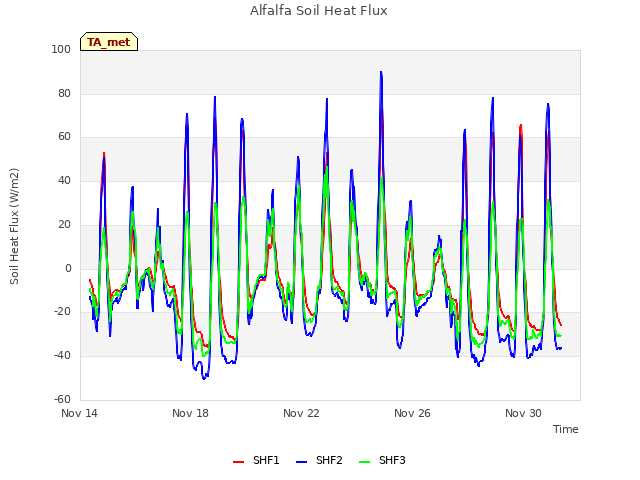
Task: Click the 100 y-axis tick label
Action: 61,49
